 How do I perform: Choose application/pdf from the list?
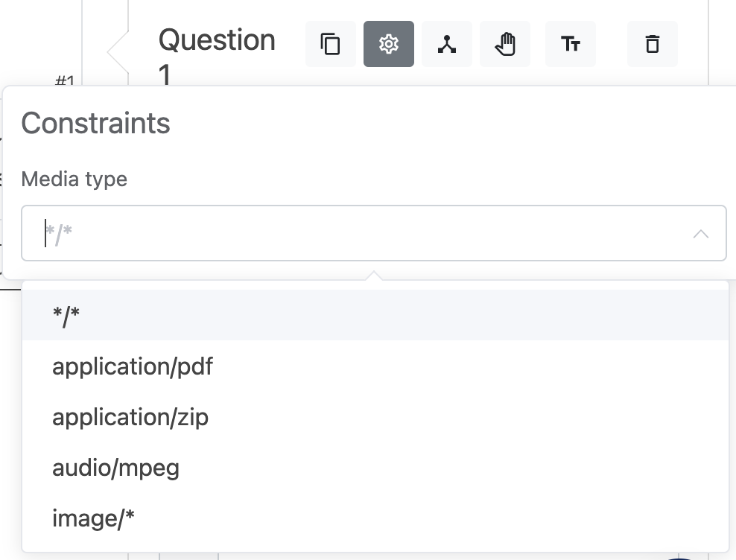[x=133, y=366]
